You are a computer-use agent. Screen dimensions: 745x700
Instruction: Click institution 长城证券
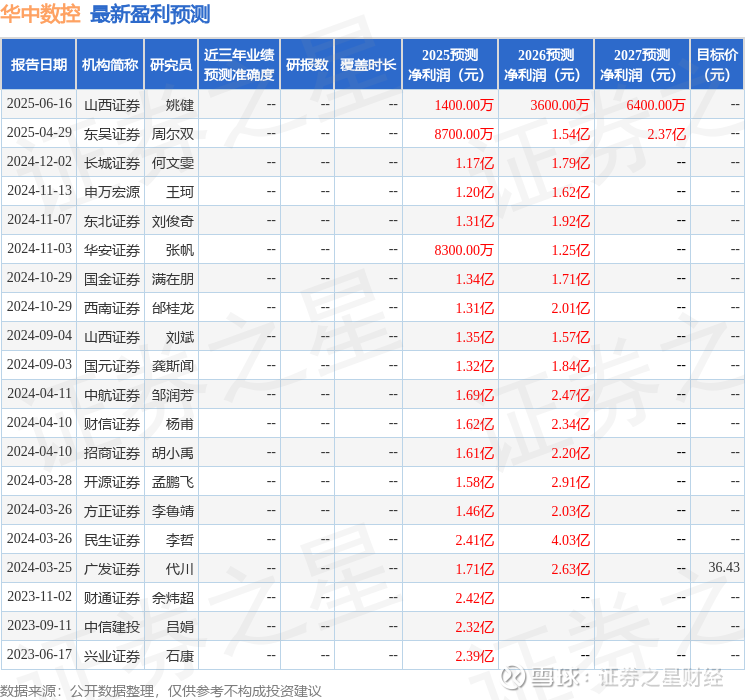point(112,163)
